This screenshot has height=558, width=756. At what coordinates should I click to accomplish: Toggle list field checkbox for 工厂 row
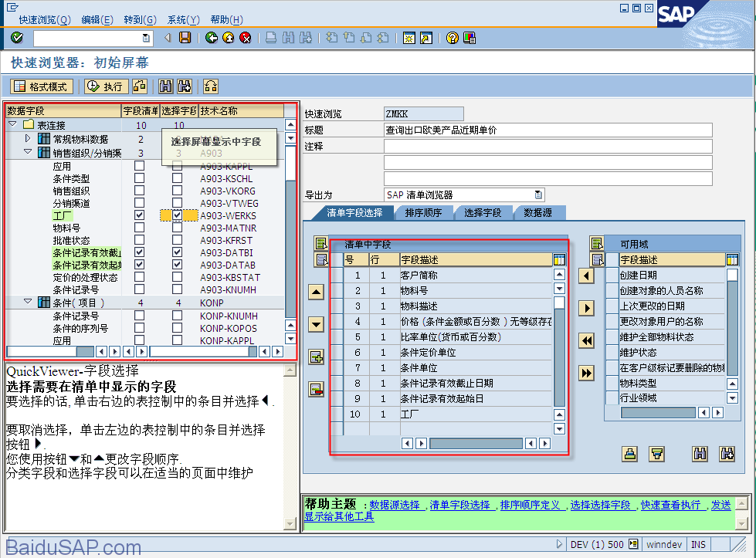pyautogui.click(x=140, y=215)
